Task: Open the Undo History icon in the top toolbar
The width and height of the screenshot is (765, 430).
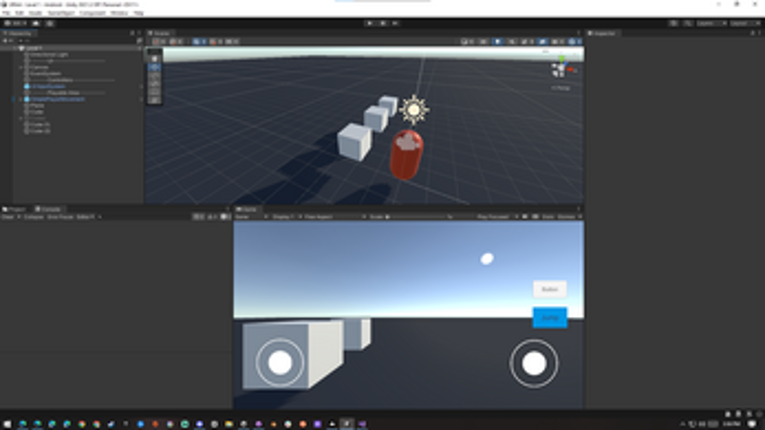Action: (673, 23)
